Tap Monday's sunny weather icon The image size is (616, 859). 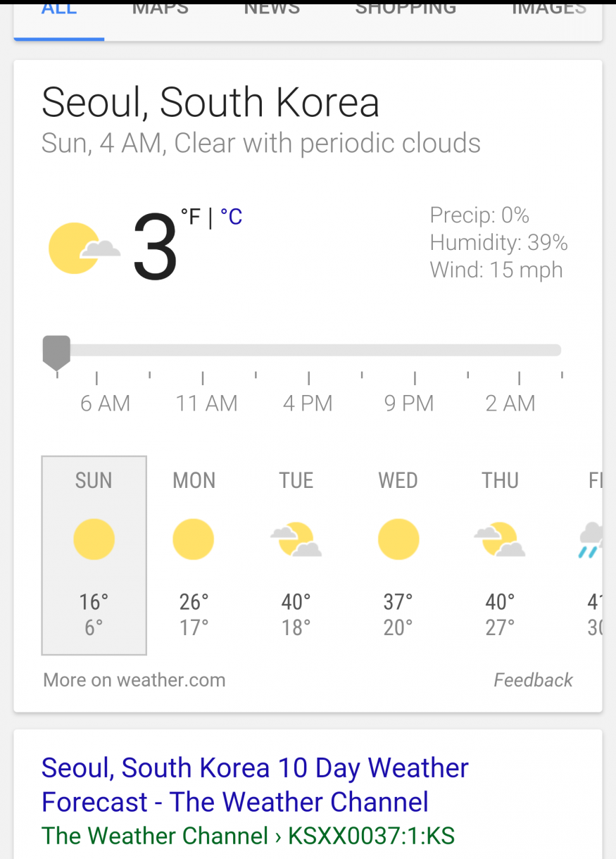pyautogui.click(x=194, y=539)
